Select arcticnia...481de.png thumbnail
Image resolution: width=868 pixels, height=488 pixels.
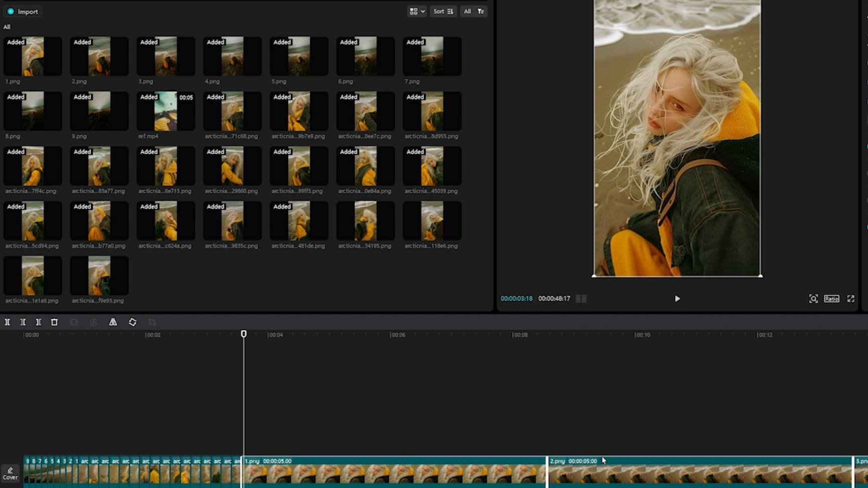click(299, 220)
